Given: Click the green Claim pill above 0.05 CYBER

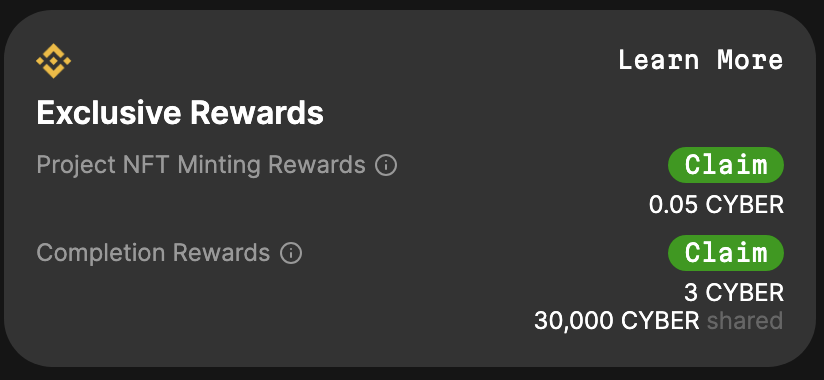Looking at the screenshot, I should pos(726,165).
